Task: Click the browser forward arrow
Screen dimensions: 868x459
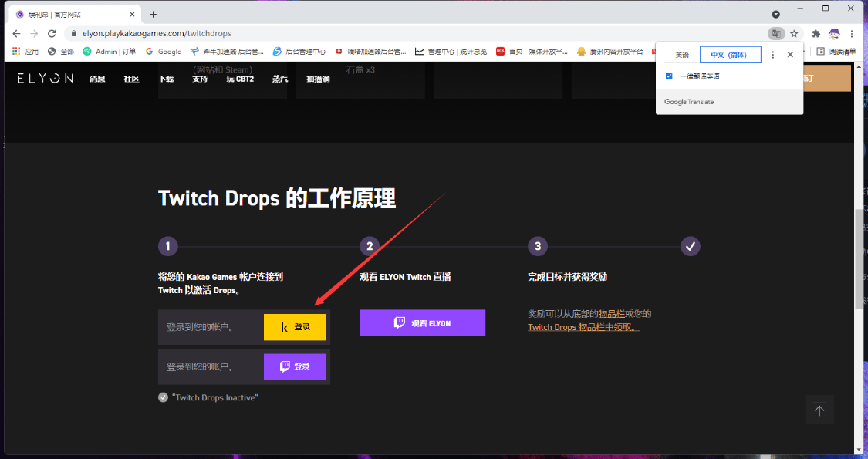Action: tap(34, 33)
